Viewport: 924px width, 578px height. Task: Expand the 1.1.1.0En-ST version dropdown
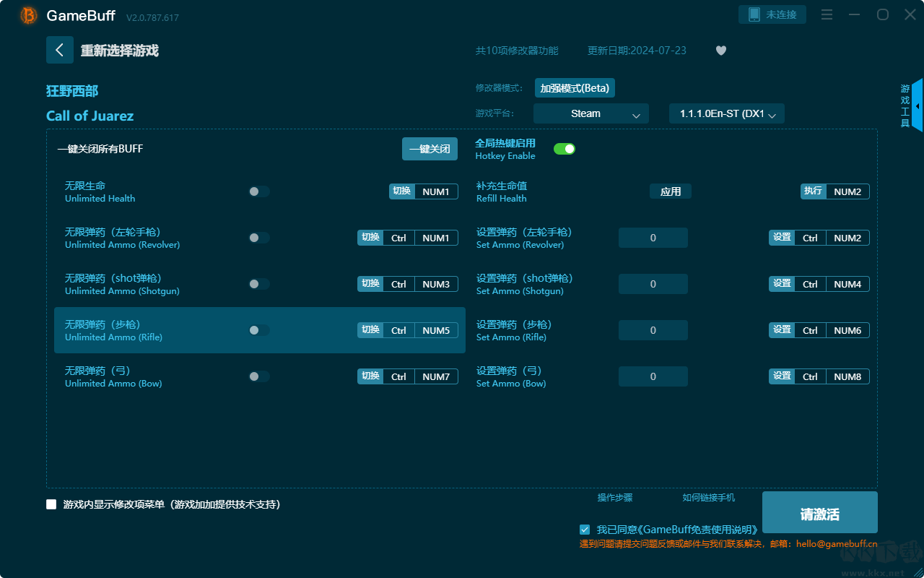[x=726, y=113]
